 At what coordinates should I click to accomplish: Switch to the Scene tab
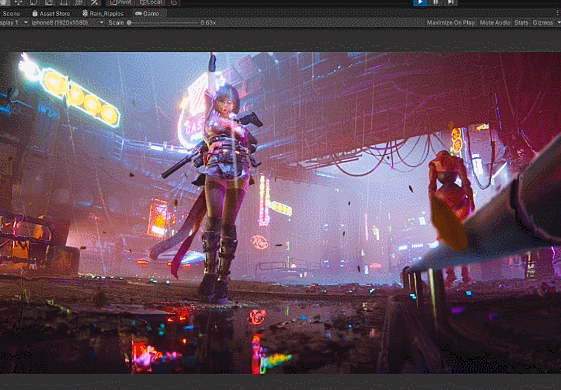pyautogui.click(x=11, y=14)
